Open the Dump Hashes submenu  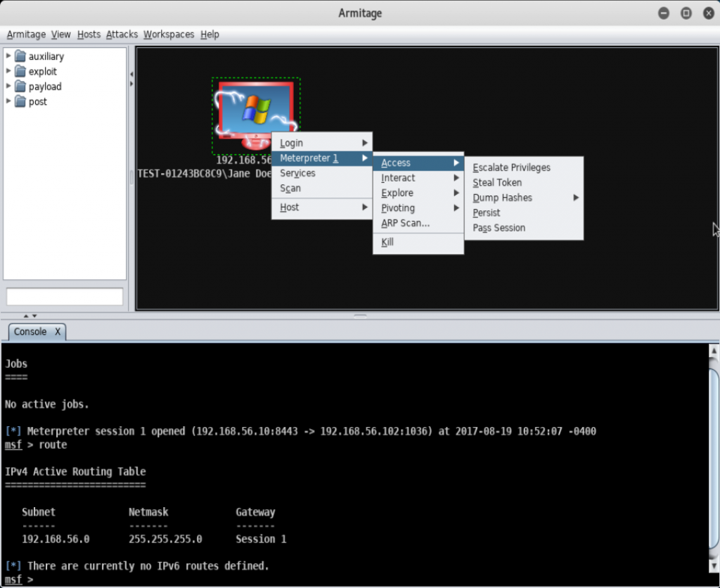tap(524, 198)
